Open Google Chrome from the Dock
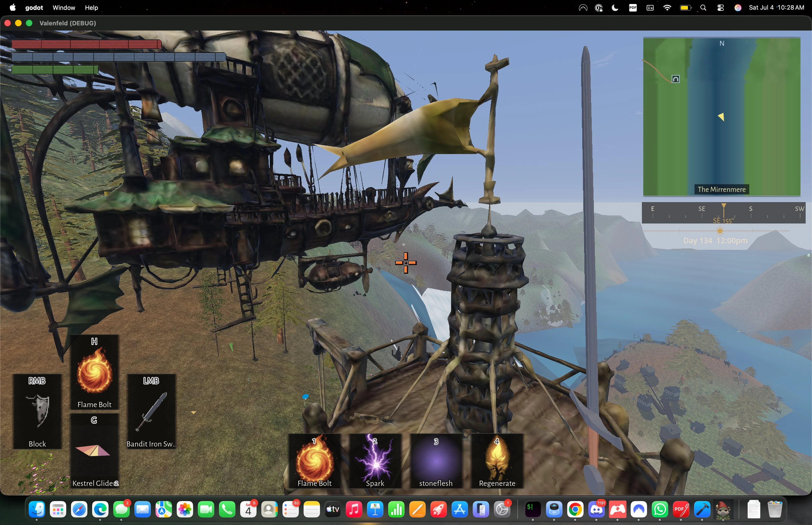Viewport: 812px width, 525px height. [x=575, y=509]
